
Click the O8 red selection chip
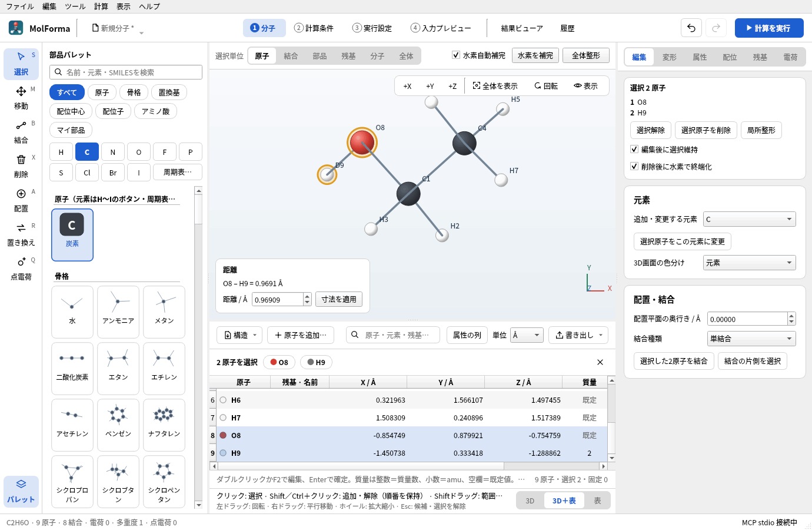pyautogui.click(x=279, y=362)
